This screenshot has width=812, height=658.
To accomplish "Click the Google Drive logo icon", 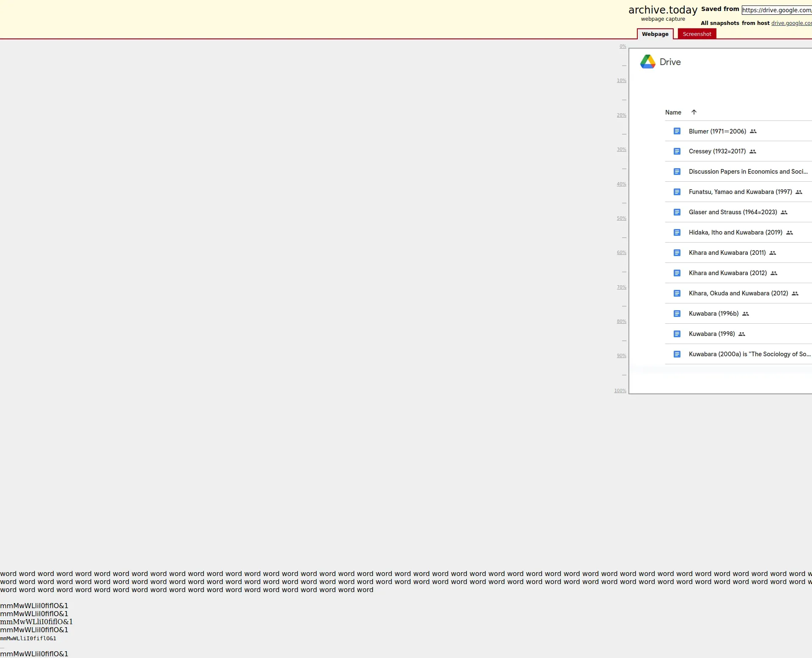I will (x=647, y=62).
